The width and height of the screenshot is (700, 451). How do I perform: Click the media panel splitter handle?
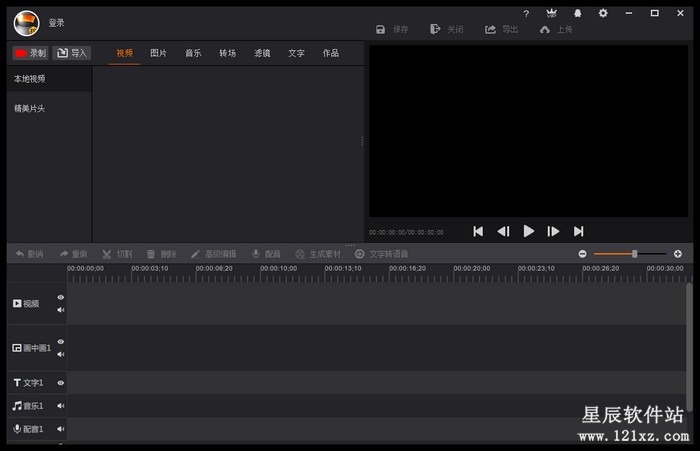362,142
